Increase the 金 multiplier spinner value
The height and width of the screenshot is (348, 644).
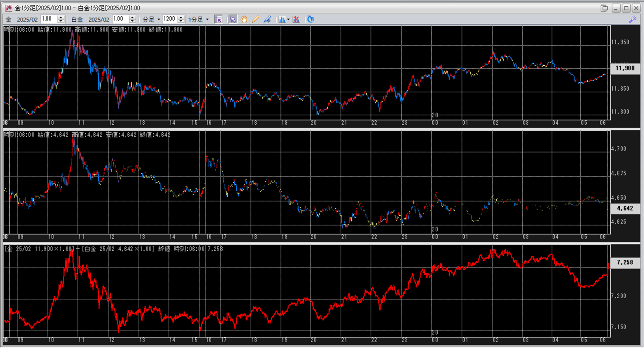click(61, 17)
